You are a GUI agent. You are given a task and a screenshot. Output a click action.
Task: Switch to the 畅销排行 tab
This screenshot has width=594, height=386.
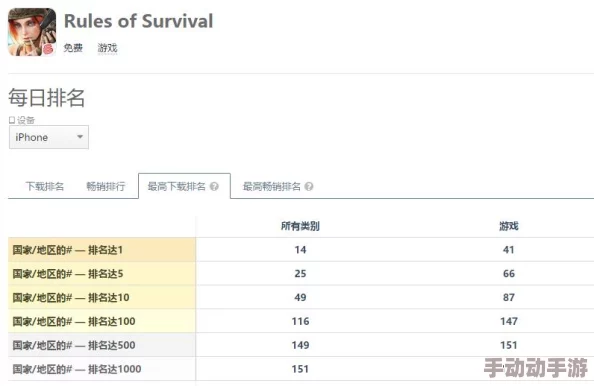[x=106, y=186]
